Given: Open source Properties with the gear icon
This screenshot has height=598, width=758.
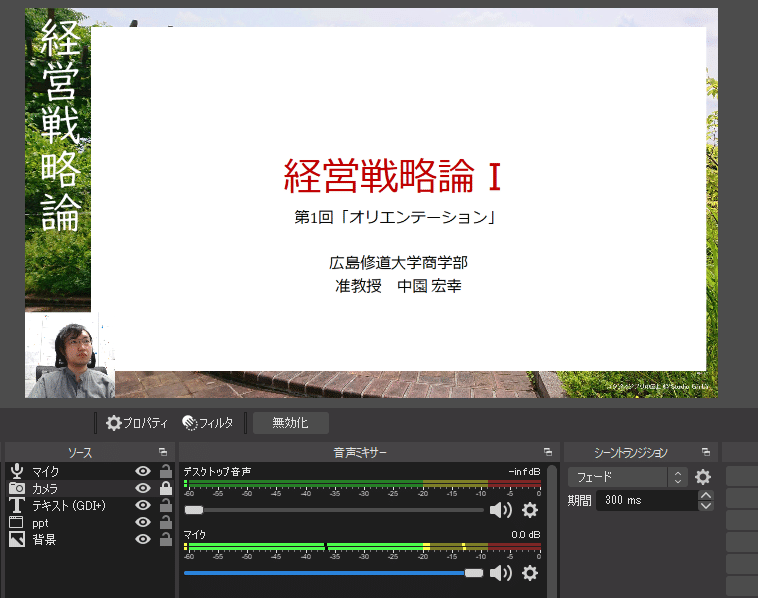Looking at the screenshot, I should pyautogui.click(x=136, y=423).
